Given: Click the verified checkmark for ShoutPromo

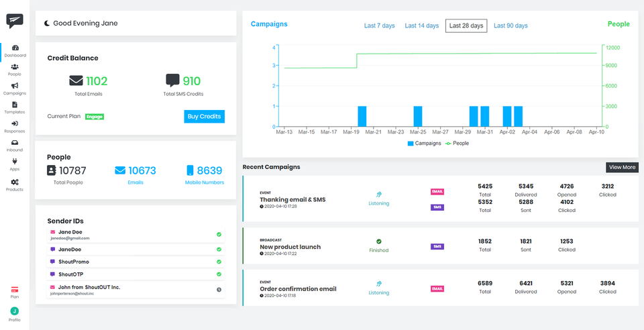Looking at the screenshot, I should coord(219,262).
